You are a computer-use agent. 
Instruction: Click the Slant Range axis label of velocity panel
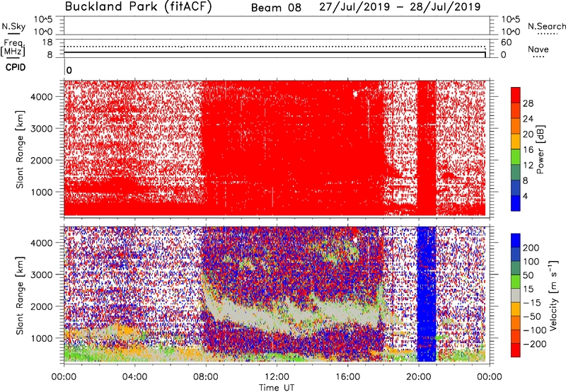(x=20, y=296)
